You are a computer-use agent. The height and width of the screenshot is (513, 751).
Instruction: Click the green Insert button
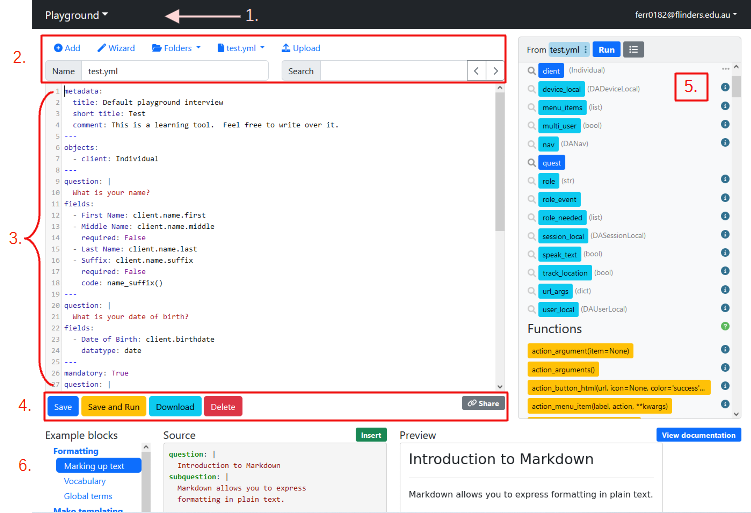click(370, 435)
